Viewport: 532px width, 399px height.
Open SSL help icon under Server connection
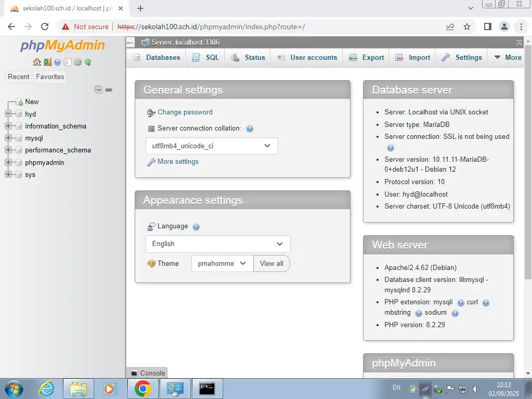pyautogui.click(x=391, y=148)
